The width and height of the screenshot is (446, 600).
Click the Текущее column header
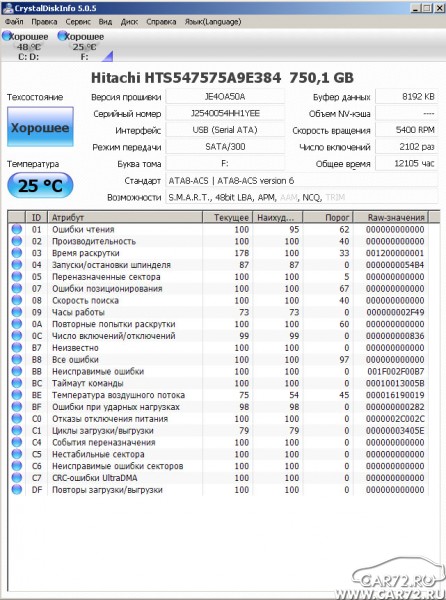227,217
